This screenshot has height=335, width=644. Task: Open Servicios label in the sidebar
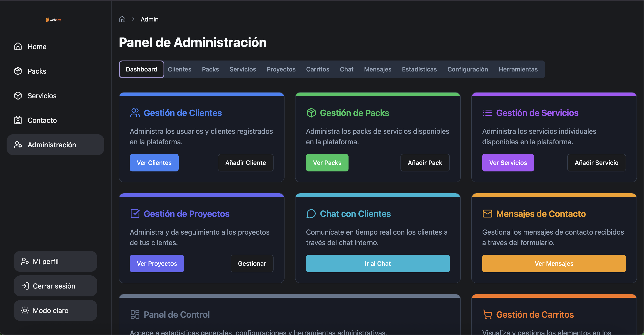click(x=42, y=96)
